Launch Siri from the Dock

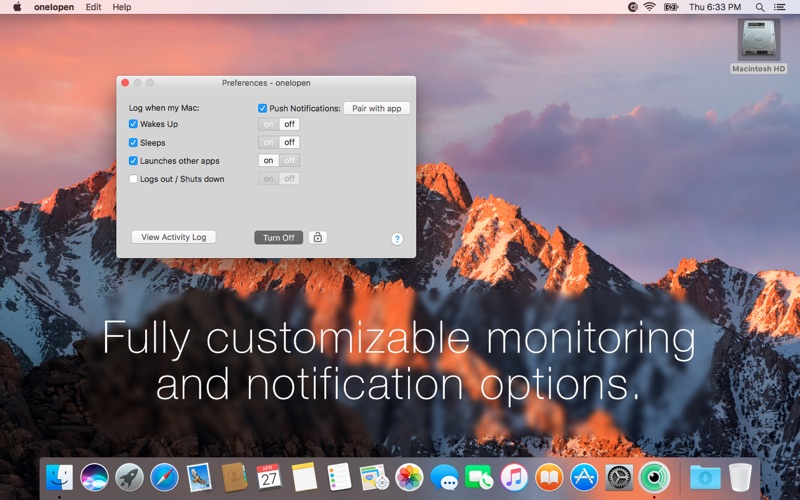tap(94, 478)
